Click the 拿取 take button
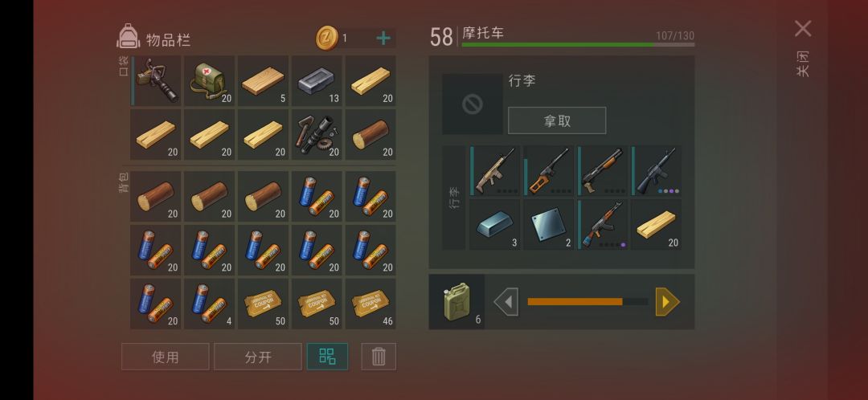868x400 pixels. (557, 120)
